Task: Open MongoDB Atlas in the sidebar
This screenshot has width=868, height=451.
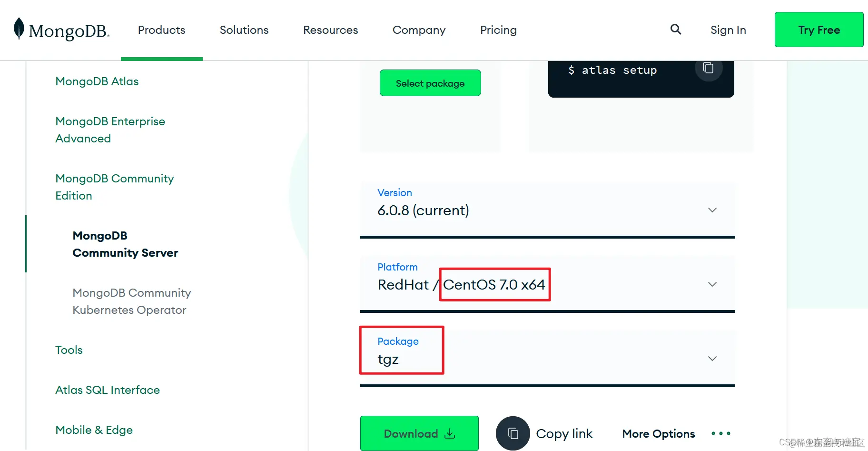Action: (x=97, y=81)
